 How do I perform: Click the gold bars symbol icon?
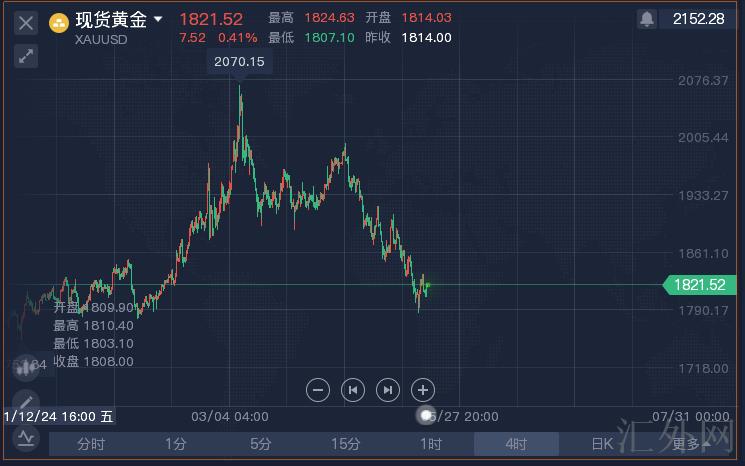pos(59,21)
